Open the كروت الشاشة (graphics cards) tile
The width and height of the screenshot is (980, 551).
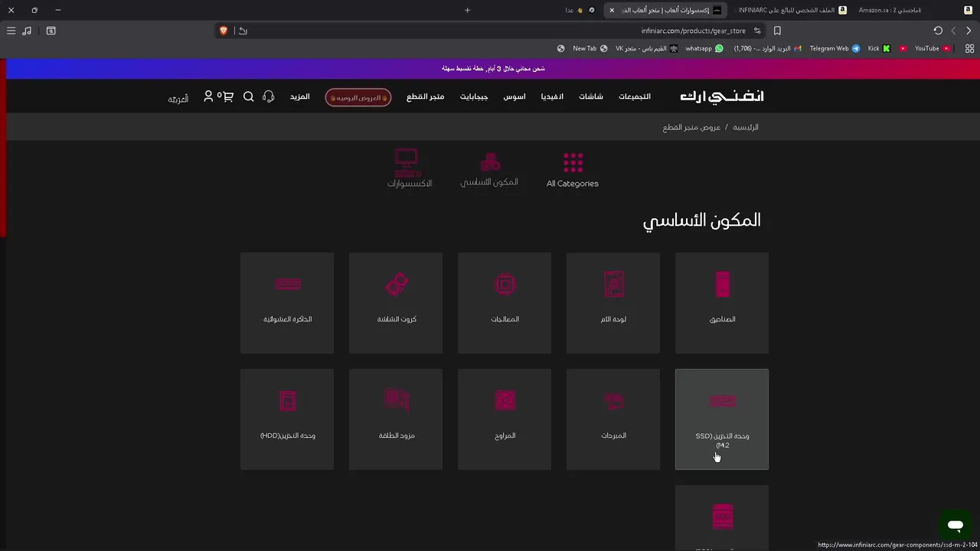click(396, 303)
